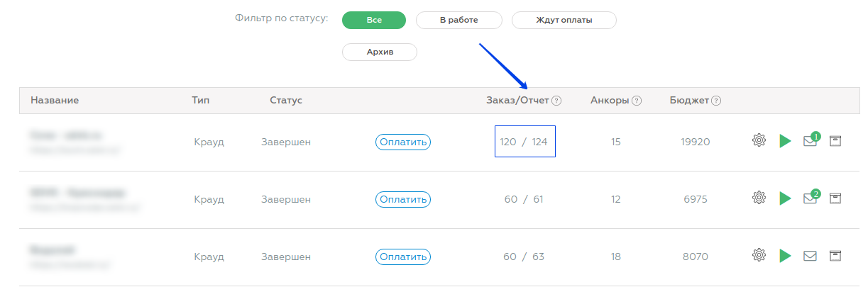The width and height of the screenshot is (868, 287).
Task: Archive the project with budget 19920
Action: (835, 141)
